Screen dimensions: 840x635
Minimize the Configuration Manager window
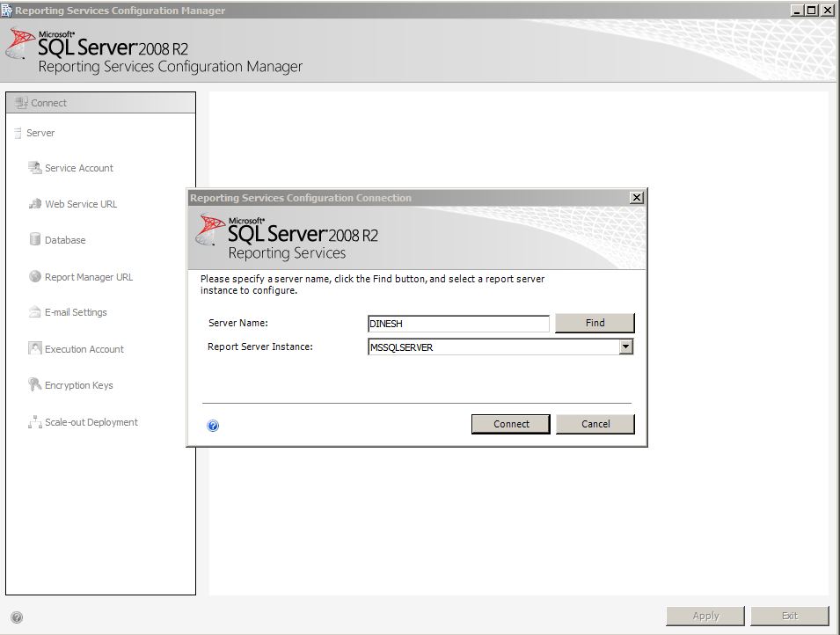click(797, 11)
